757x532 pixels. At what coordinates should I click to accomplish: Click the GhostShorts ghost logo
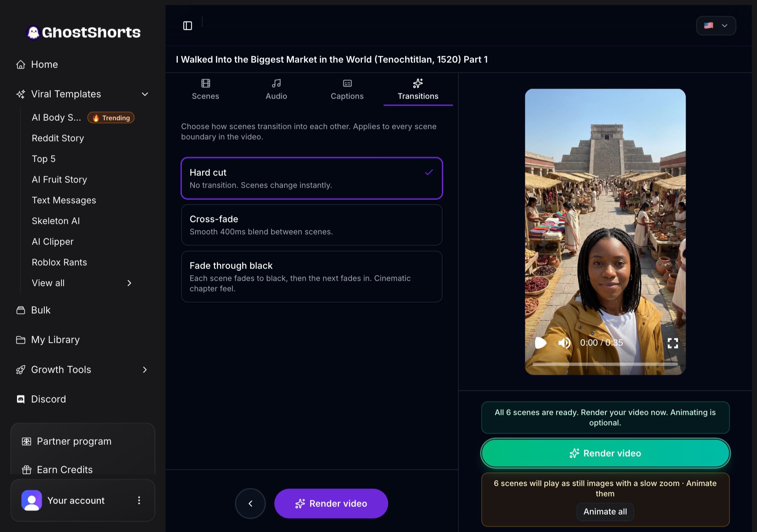[33, 33]
